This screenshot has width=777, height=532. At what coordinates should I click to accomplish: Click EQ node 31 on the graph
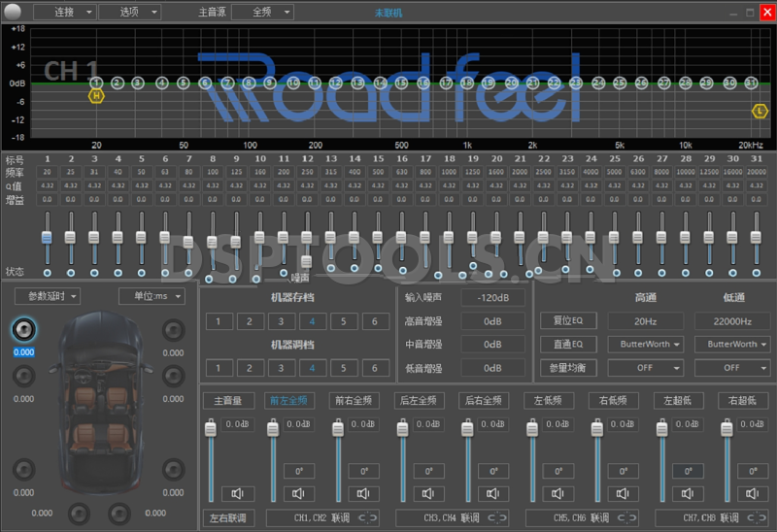coord(751,83)
